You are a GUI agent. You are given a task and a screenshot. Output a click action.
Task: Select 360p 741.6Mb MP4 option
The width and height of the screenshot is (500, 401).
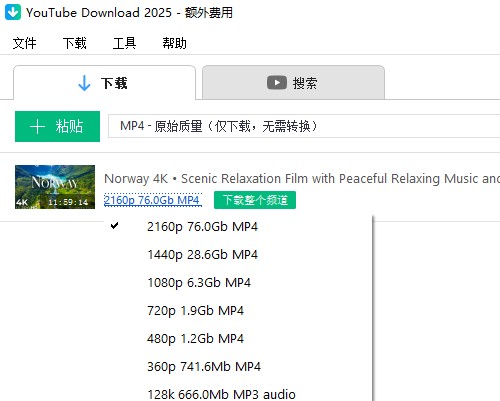coord(238,367)
